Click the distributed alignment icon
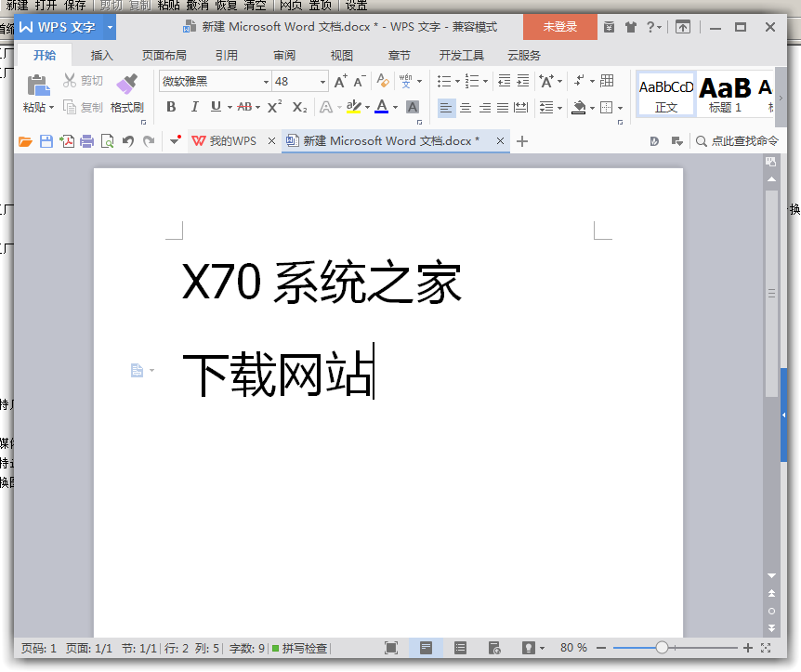801x672 pixels. (x=520, y=107)
